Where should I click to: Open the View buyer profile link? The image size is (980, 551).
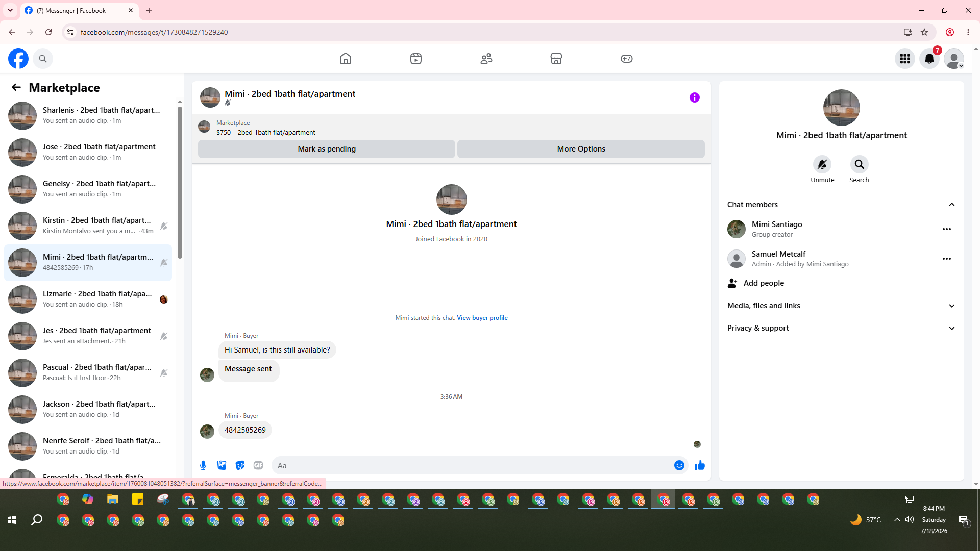[x=482, y=318]
